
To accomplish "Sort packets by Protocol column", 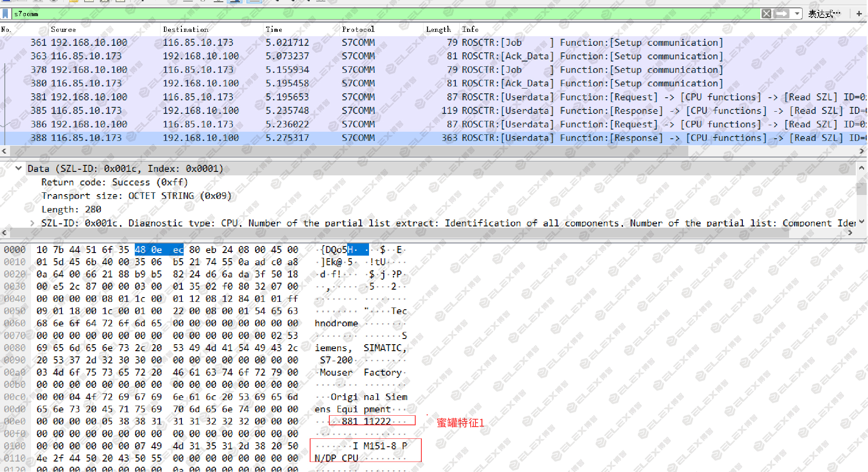I will [358, 29].
